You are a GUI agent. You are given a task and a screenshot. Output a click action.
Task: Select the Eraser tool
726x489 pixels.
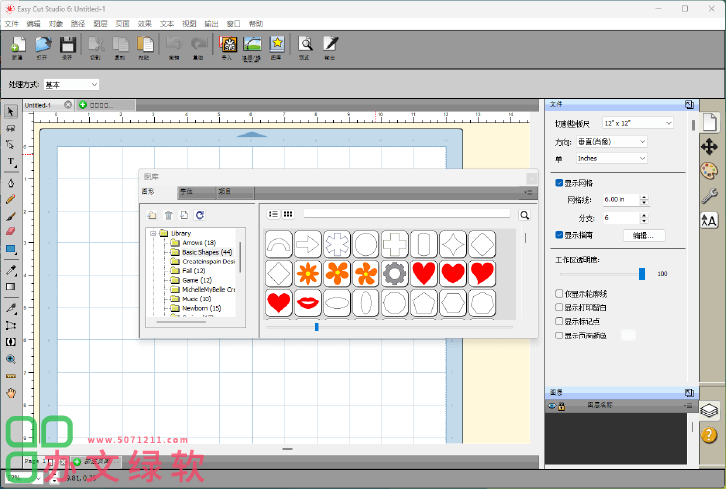pos(11,231)
